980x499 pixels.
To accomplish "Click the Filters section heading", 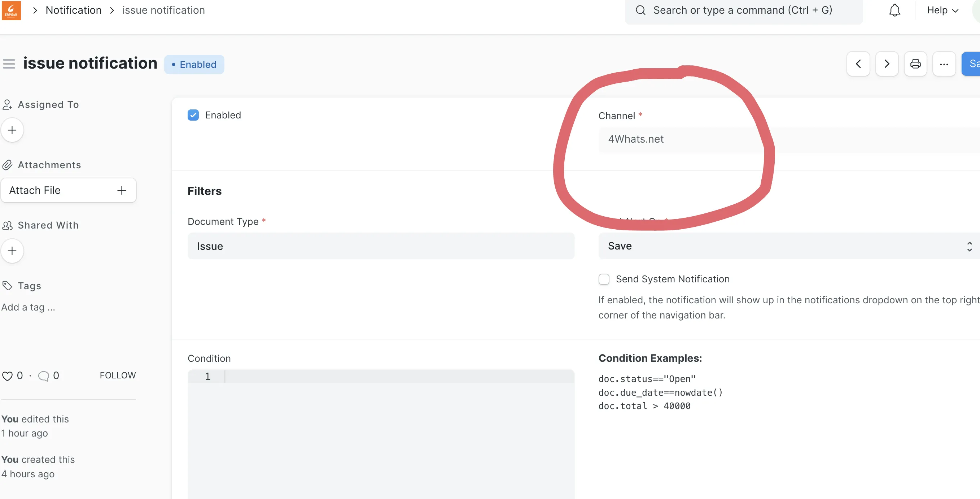I will tap(204, 191).
